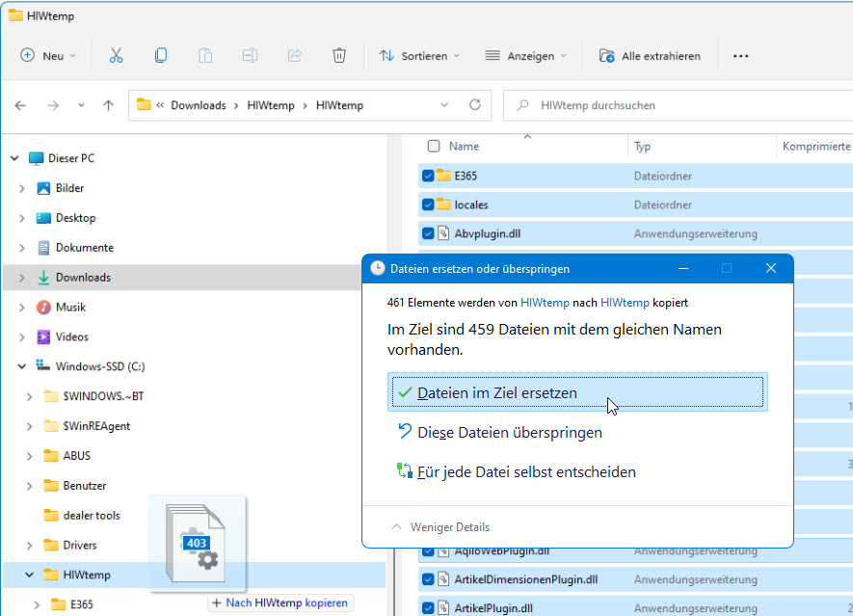Collapse details via Weniger Details
This screenshot has width=853, height=616.
pyautogui.click(x=440, y=527)
